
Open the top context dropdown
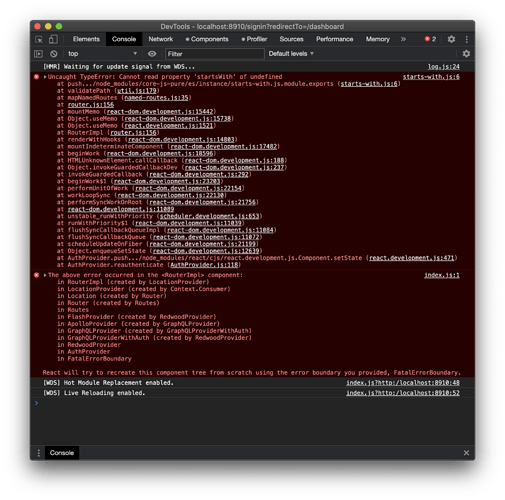[x=102, y=54]
